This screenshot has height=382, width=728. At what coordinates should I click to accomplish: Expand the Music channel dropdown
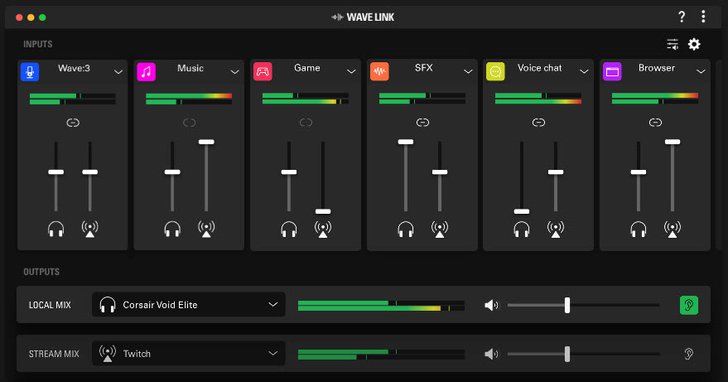pos(234,72)
